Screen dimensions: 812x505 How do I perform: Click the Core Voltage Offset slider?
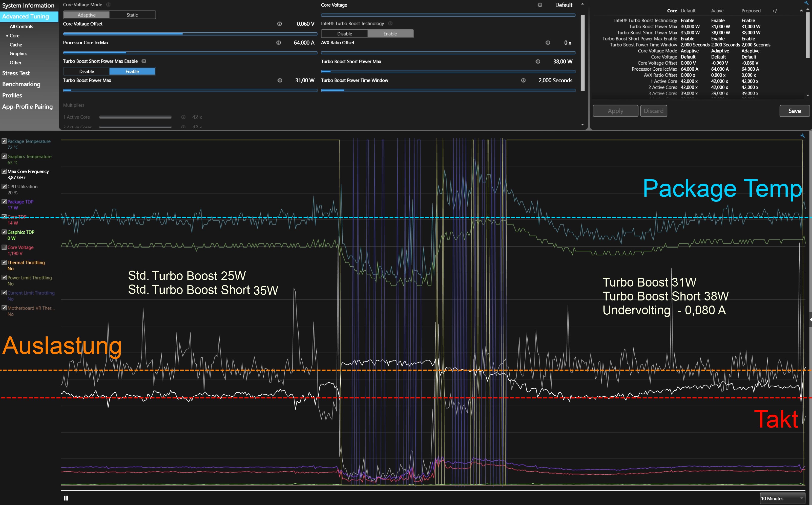coord(190,34)
